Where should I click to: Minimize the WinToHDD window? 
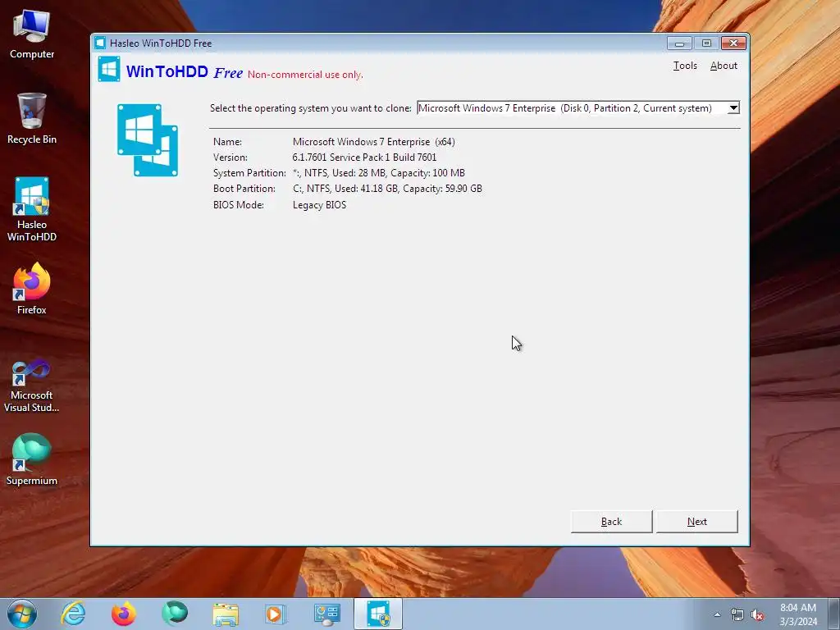pyautogui.click(x=679, y=43)
